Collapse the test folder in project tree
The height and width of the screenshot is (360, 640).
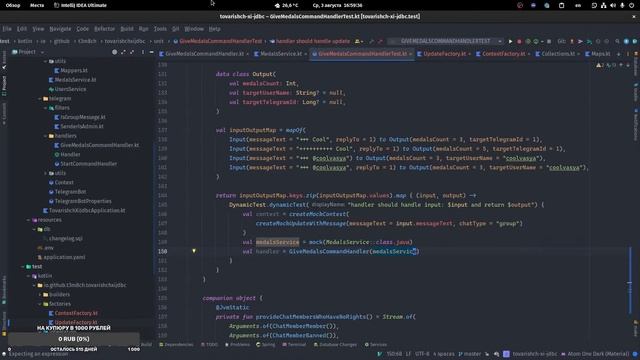pos(23,267)
